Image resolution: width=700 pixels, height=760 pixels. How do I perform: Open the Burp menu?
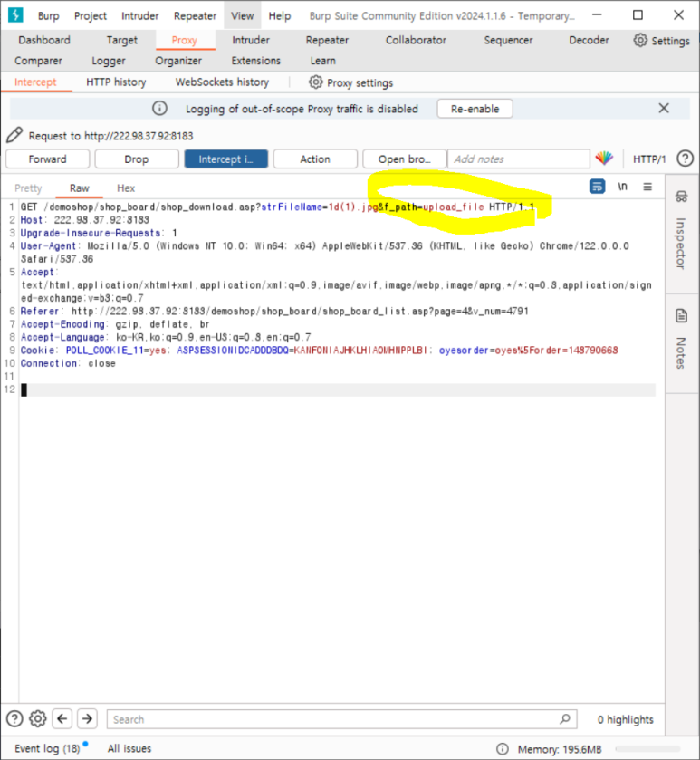point(48,16)
